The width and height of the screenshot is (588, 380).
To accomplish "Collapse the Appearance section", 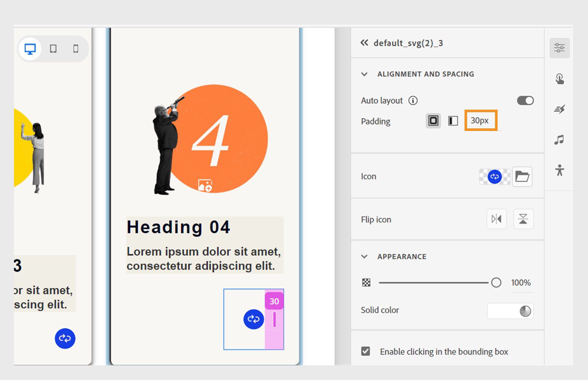I will (x=364, y=256).
